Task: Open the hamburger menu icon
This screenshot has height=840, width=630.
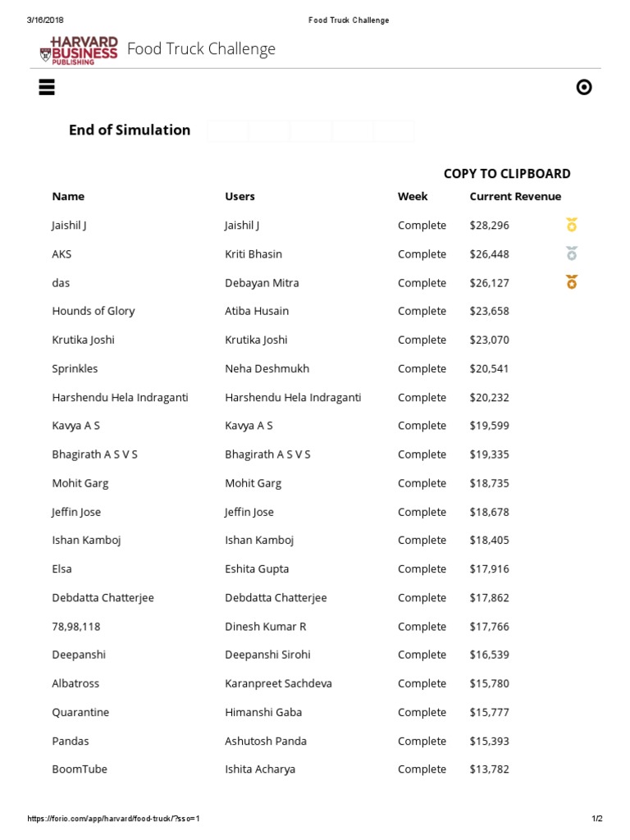Action: (x=46, y=88)
